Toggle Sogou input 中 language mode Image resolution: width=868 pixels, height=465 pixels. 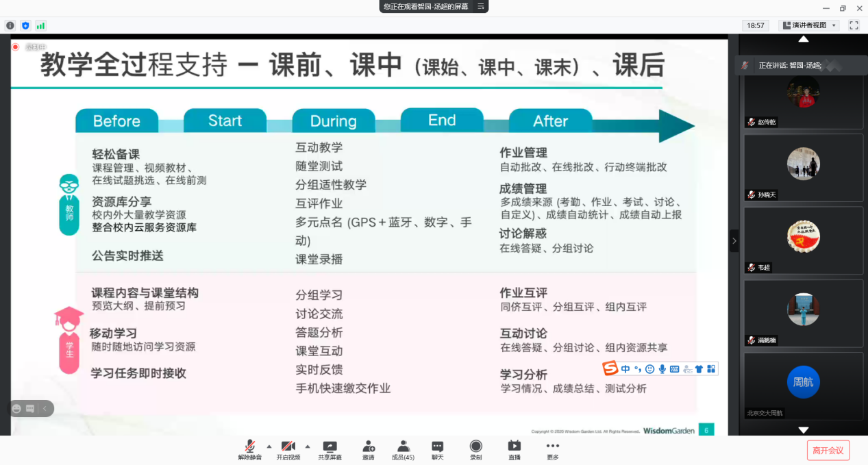pyautogui.click(x=625, y=369)
